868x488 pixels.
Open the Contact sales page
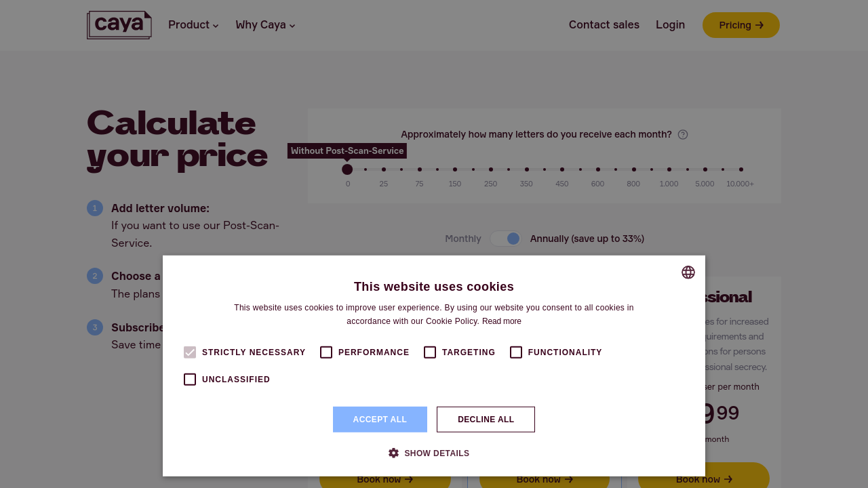(604, 25)
